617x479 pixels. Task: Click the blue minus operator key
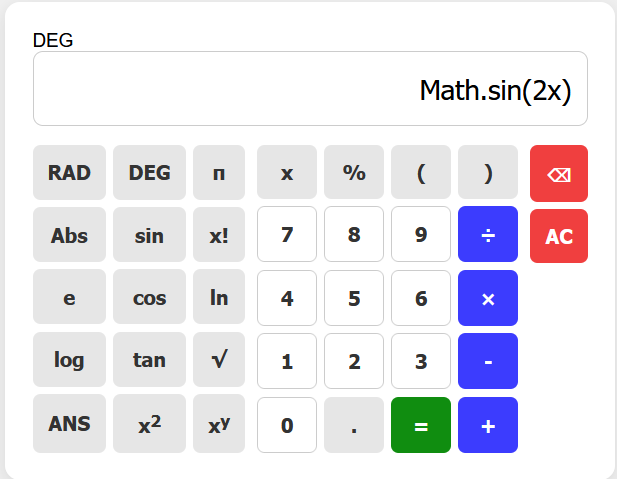coord(488,361)
